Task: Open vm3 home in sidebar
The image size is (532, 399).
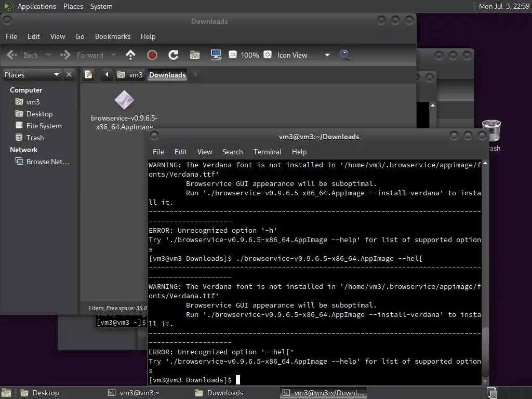Action: coord(33,102)
